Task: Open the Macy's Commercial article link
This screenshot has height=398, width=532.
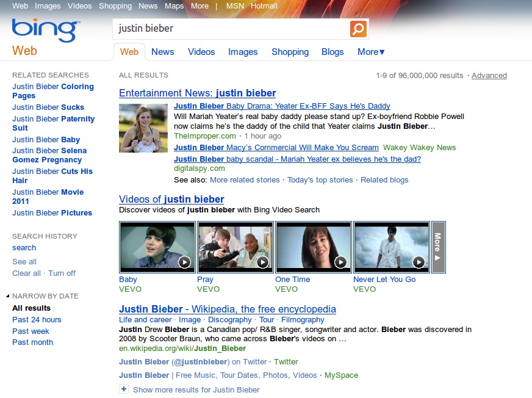Action: coord(276,147)
